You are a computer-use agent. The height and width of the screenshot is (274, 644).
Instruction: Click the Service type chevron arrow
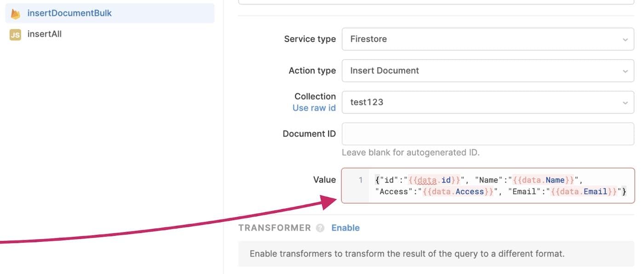[x=625, y=40]
